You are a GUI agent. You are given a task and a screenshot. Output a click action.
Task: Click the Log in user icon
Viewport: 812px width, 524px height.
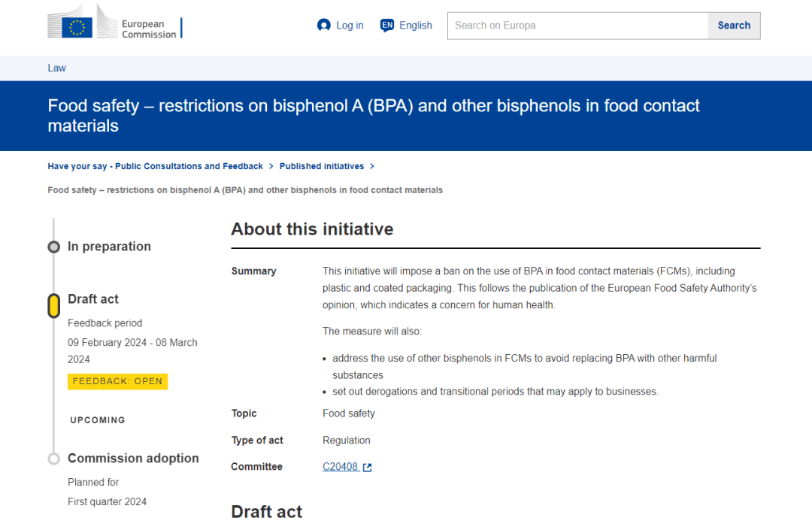324,26
